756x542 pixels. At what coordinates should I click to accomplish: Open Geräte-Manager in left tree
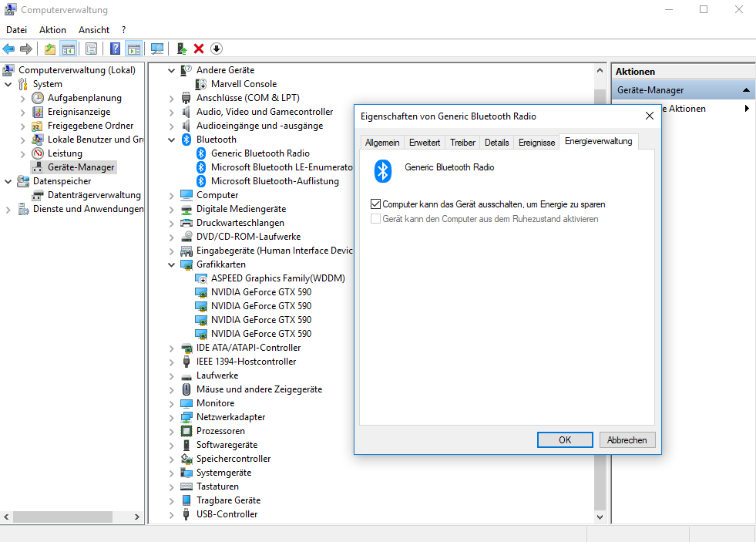(x=80, y=167)
